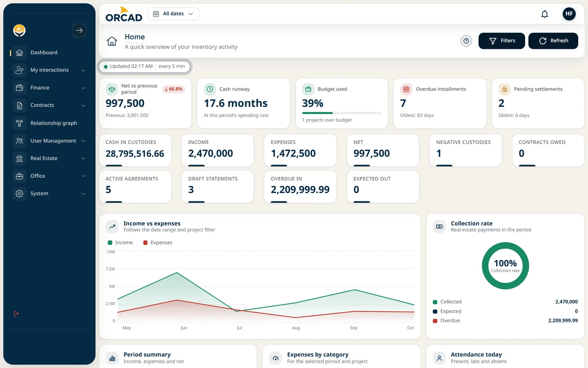Click the User Management people icon

coord(19,141)
